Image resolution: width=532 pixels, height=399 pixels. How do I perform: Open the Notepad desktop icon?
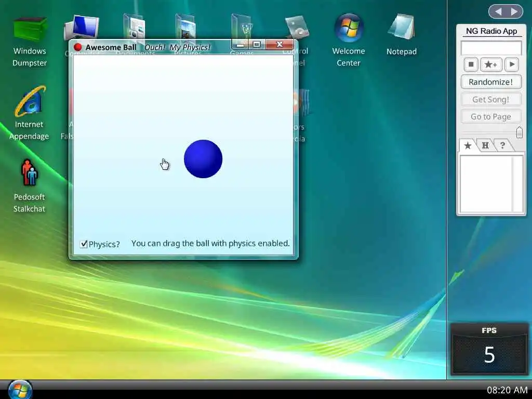coord(402,35)
